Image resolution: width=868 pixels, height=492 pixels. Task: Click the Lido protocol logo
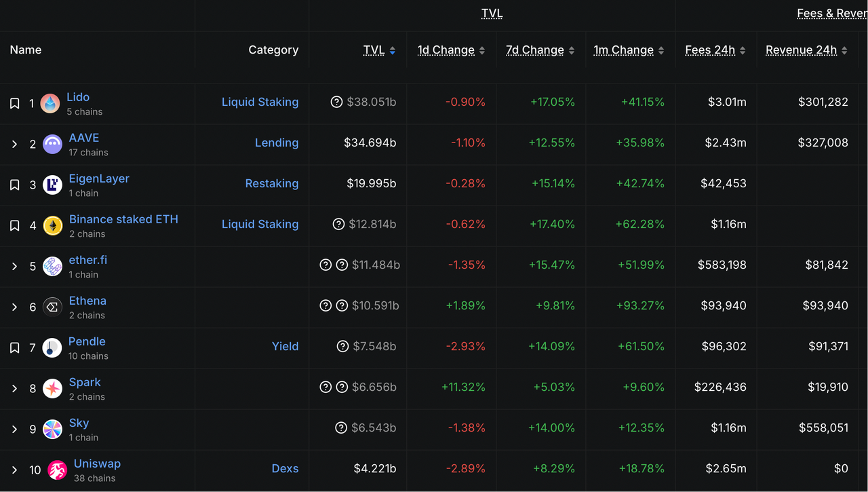tap(50, 103)
